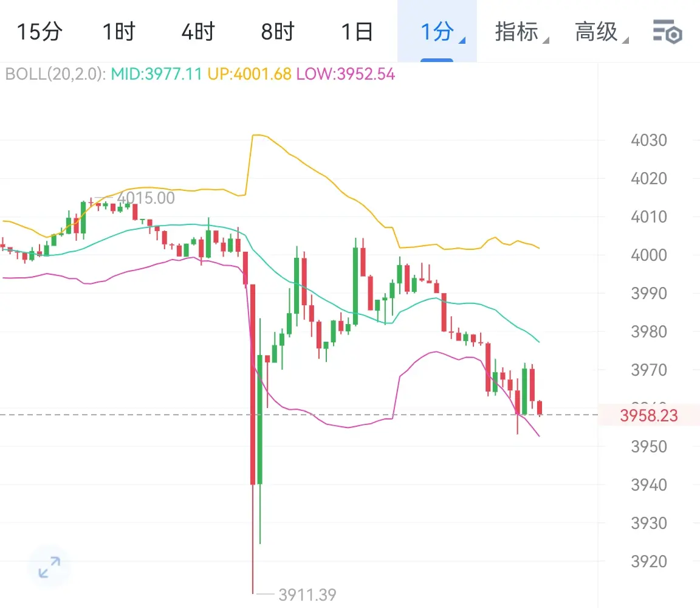Viewport: 700px width, 608px height.
Task: Expand chart to fullscreen with arrows icon
Action: pyautogui.click(x=49, y=567)
